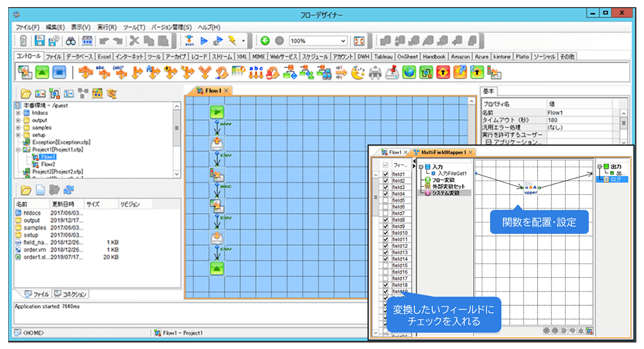Expand the samples folder in tree

(19, 127)
